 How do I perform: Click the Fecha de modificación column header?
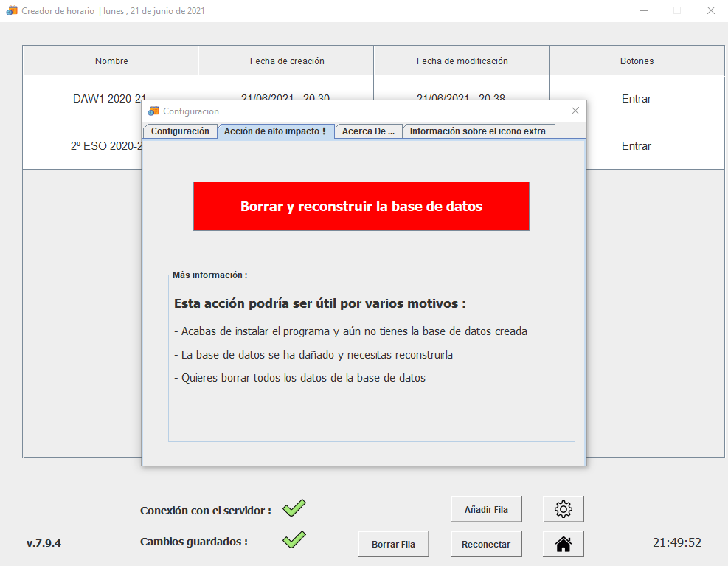(x=462, y=61)
